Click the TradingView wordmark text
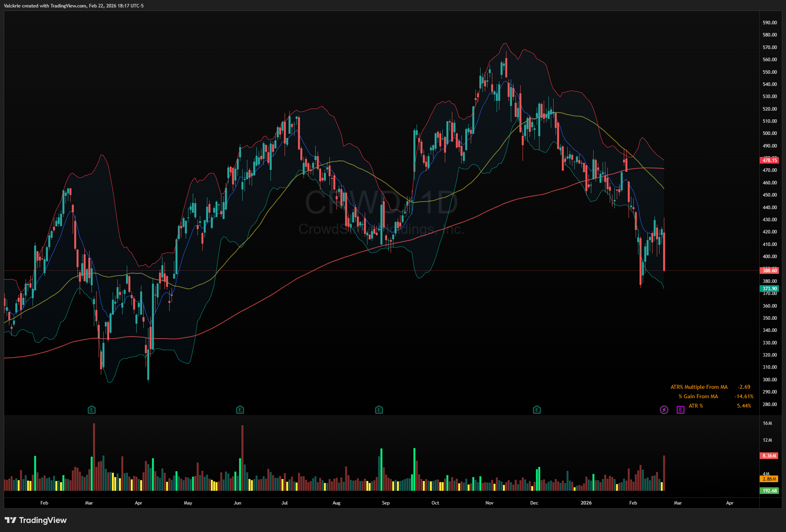This screenshot has height=532, width=786. pos(43,520)
